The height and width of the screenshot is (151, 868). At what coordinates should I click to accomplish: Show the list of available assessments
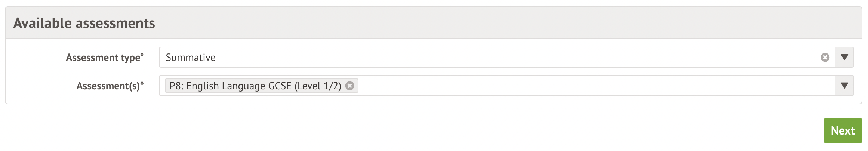844,86
